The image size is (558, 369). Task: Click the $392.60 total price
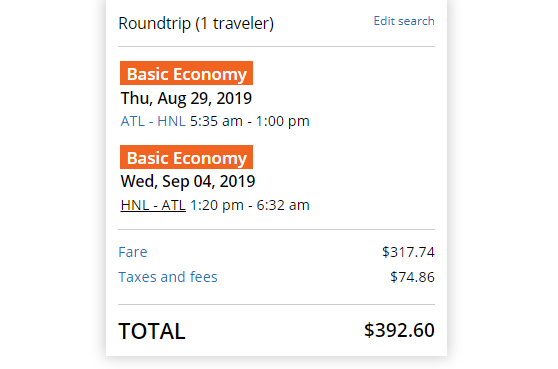coord(399,330)
